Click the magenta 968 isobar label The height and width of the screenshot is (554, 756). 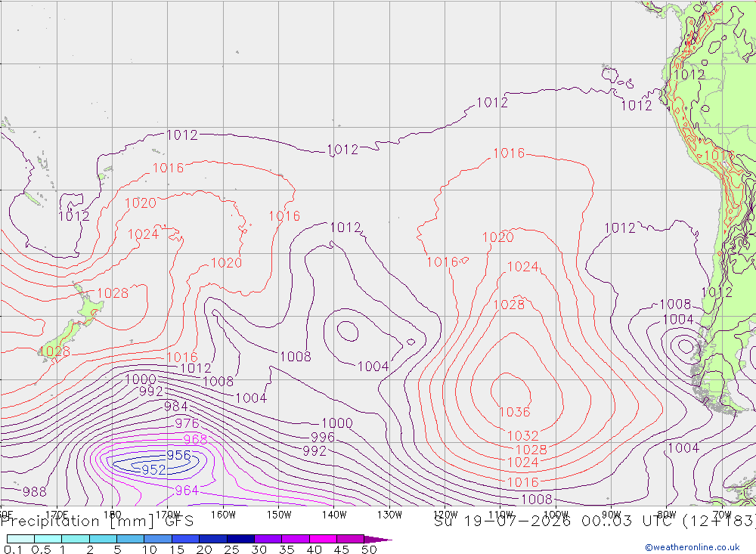pos(195,439)
